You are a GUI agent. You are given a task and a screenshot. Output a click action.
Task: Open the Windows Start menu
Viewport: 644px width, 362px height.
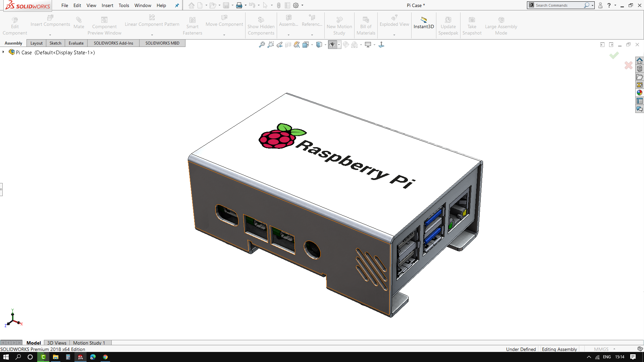pyautogui.click(x=6, y=357)
